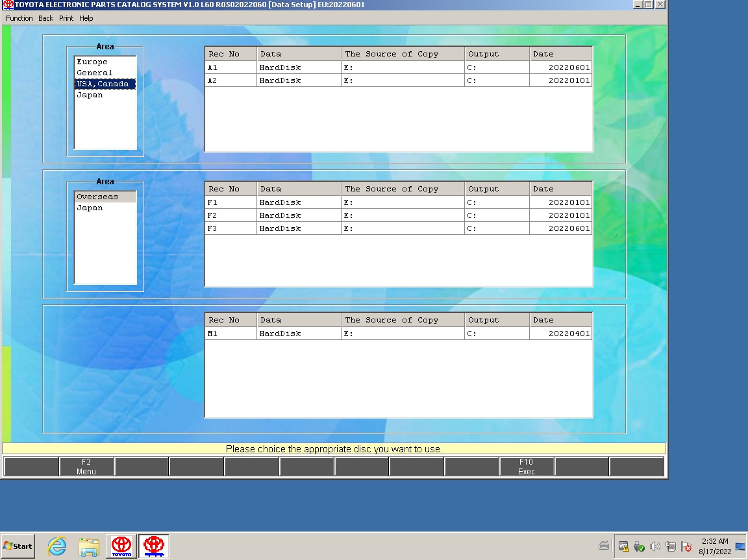Select Europe in the top Area list
Viewport: 748px width, 560px height.
click(105, 62)
